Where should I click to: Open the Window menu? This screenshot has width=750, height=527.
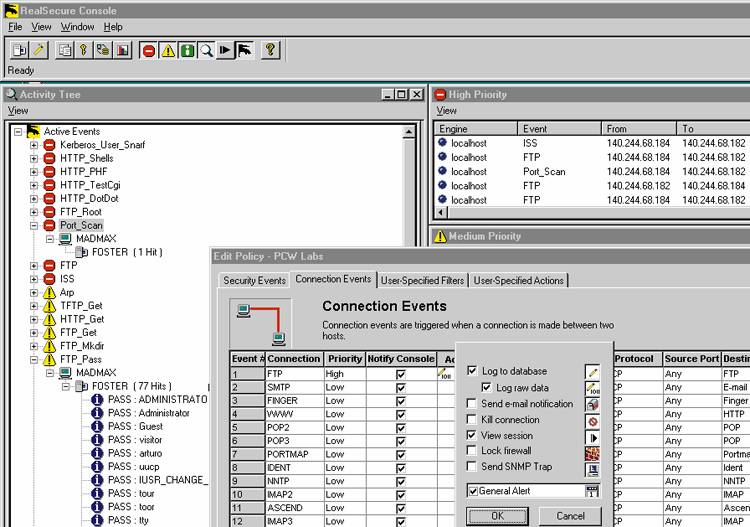77,27
